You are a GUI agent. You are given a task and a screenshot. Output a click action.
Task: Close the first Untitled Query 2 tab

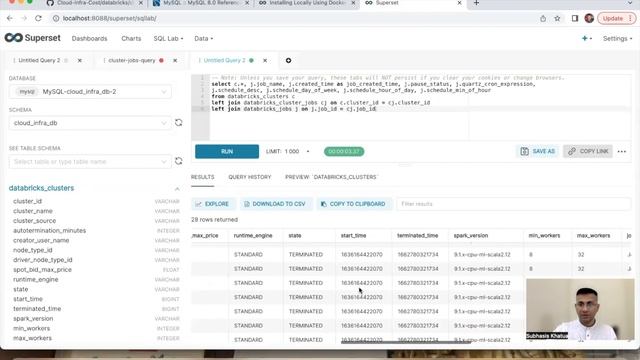tap(80, 60)
